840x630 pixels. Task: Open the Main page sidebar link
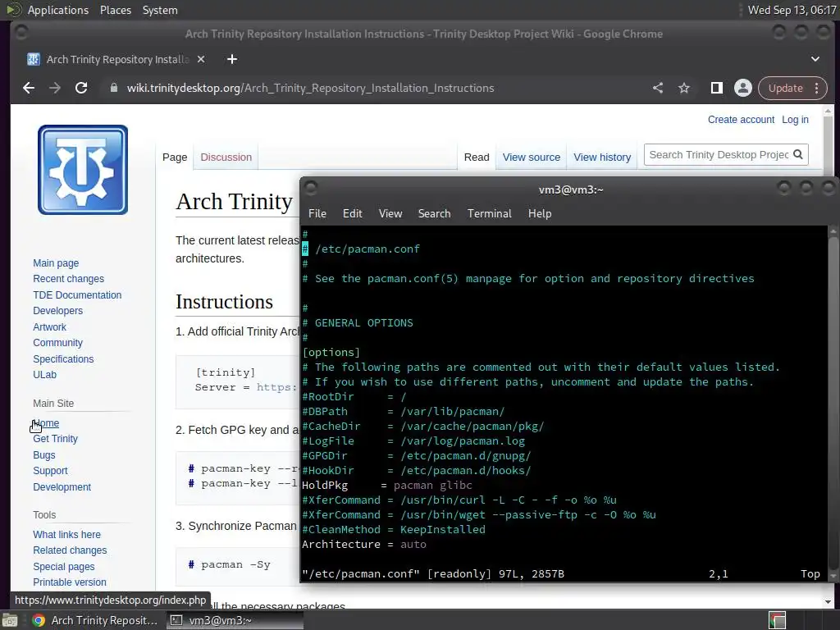[x=56, y=263]
